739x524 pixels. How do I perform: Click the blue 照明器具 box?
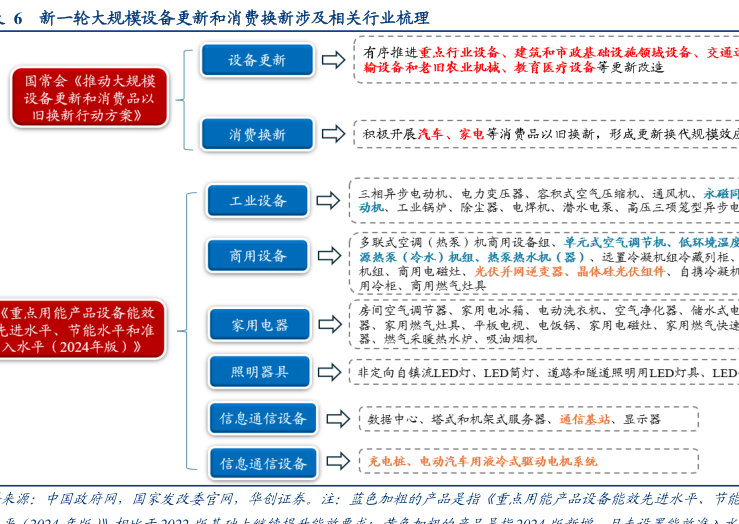[x=259, y=372]
